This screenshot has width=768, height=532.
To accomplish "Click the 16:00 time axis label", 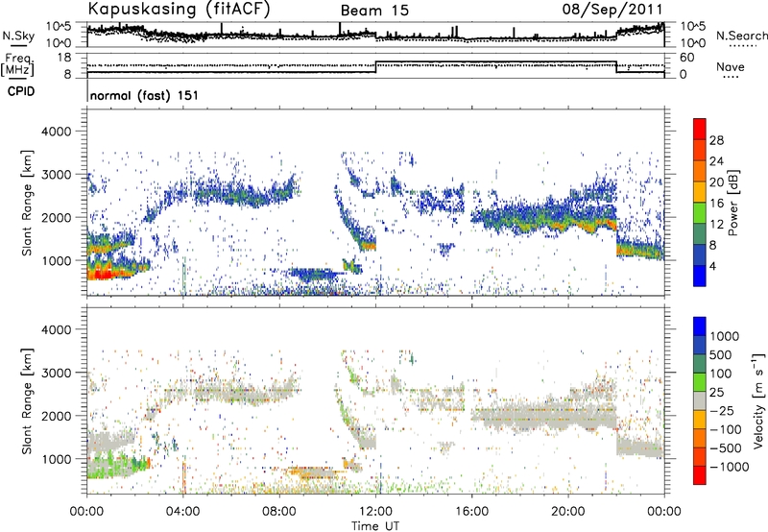I will click(x=471, y=511).
